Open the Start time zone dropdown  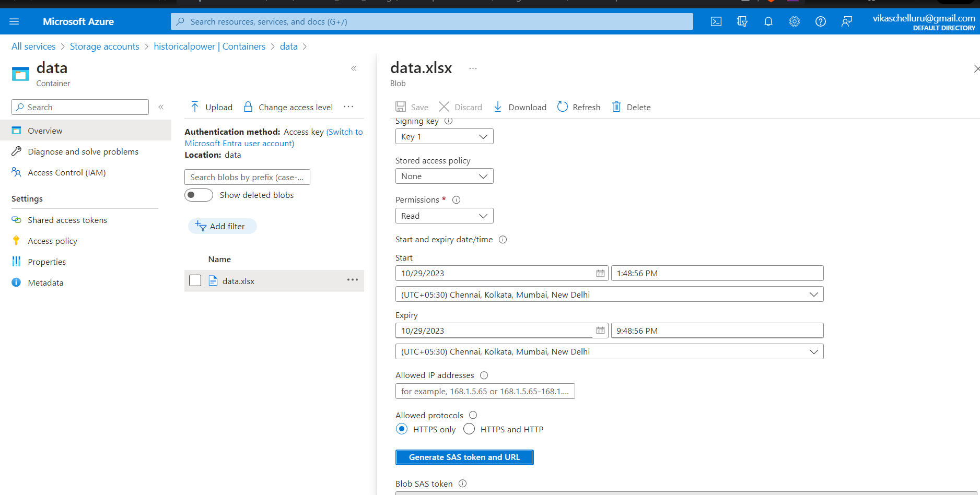609,294
